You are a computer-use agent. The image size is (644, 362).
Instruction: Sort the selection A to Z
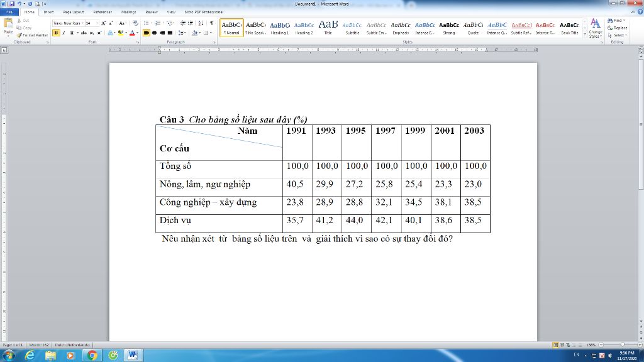pos(201,23)
